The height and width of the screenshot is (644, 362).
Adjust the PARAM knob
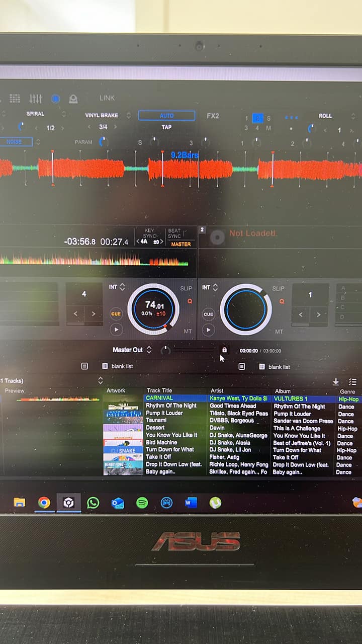click(104, 142)
